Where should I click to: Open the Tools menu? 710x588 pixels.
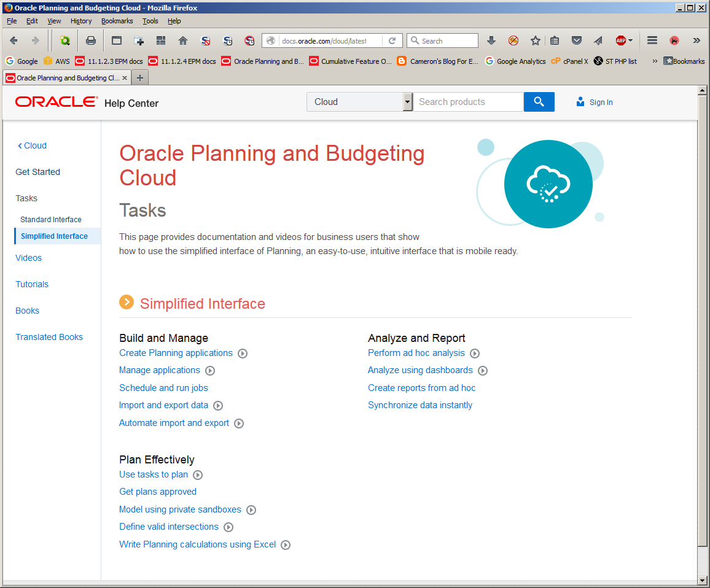(150, 21)
